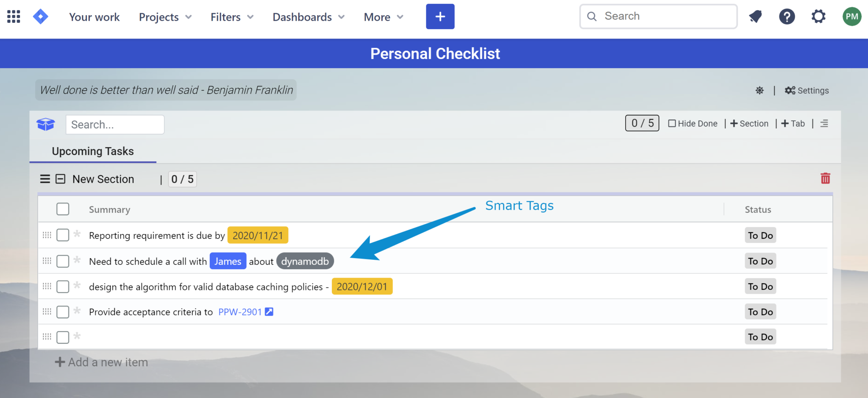This screenshot has height=398, width=868.
Task: Open the help question mark icon
Action: pyautogui.click(x=787, y=17)
